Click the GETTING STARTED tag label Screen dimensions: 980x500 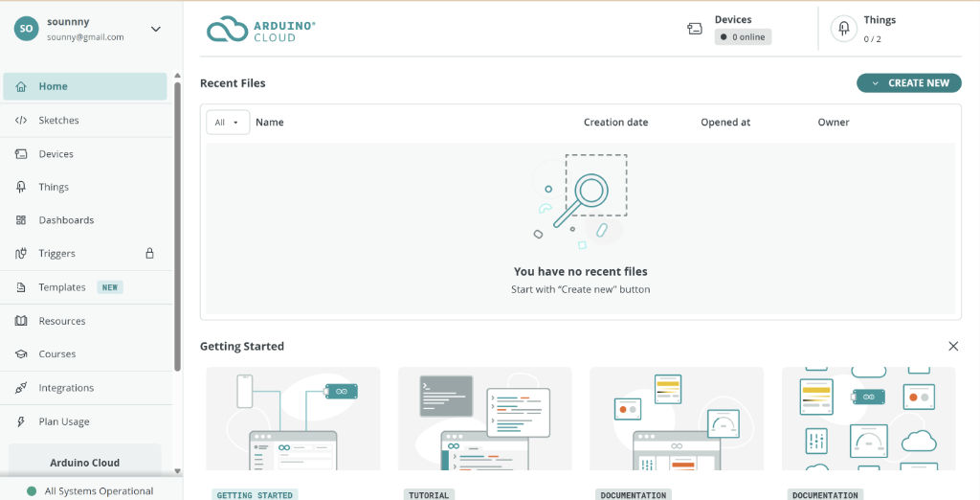click(255, 495)
